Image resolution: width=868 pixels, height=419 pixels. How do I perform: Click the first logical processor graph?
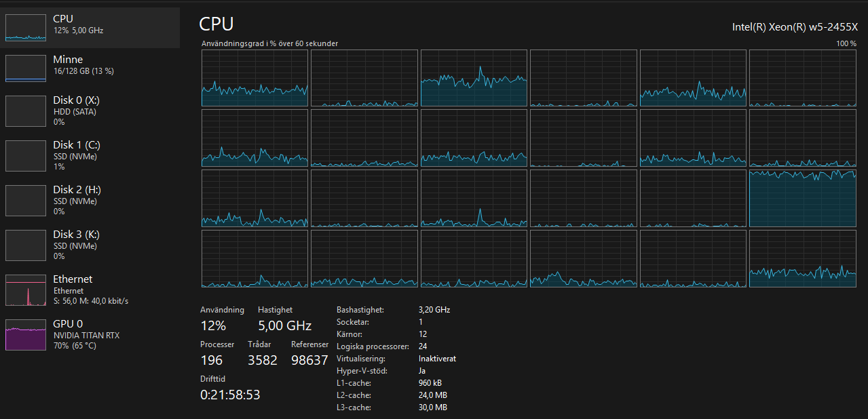point(254,77)
